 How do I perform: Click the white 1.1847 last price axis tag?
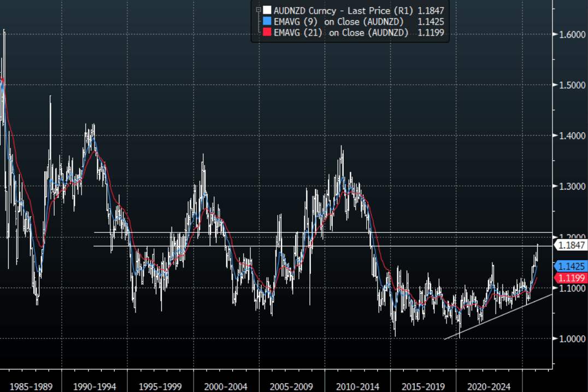coord(571,245)
